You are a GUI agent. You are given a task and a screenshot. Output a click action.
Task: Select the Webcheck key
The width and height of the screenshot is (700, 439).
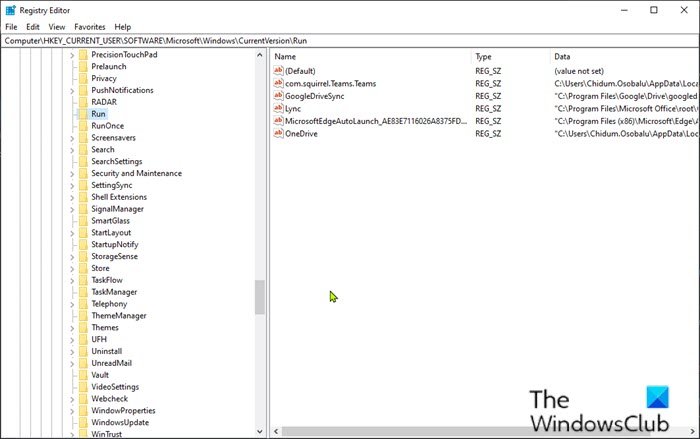point(109,398)
